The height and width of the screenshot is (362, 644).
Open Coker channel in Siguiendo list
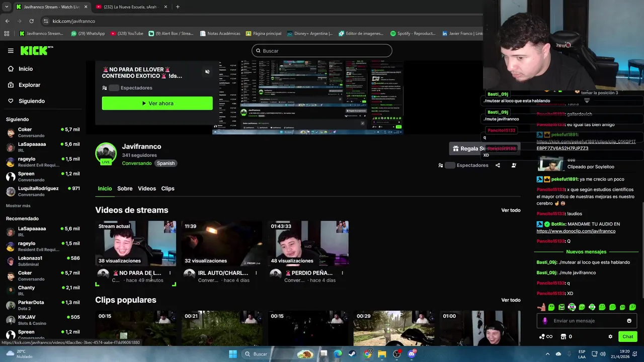[x=43, y=132]
